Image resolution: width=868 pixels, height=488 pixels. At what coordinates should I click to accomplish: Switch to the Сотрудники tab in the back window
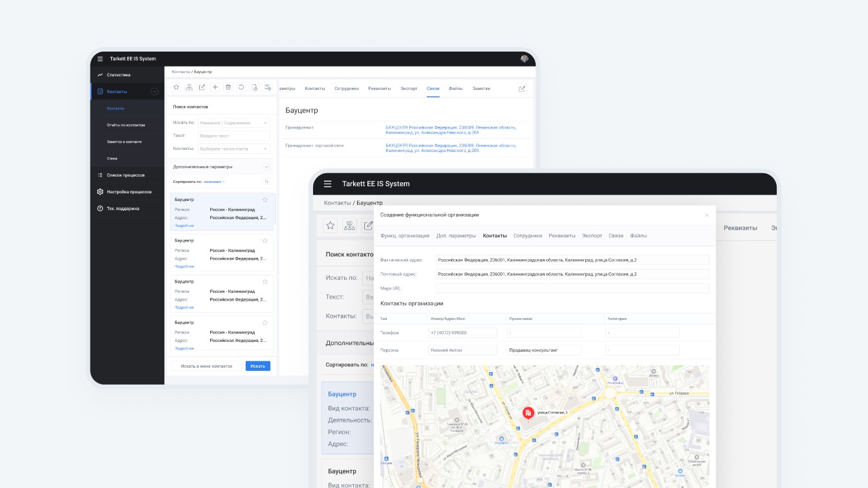347,89
